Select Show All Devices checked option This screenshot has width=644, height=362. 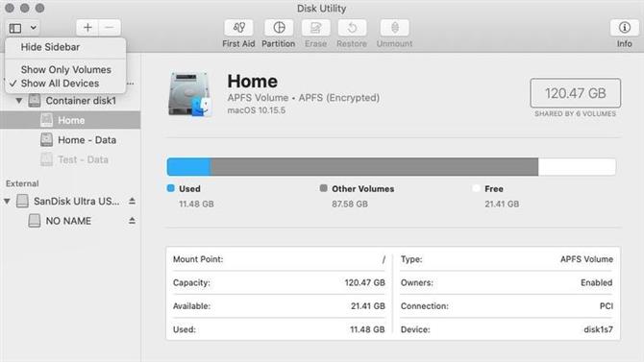tap(60, 84)
